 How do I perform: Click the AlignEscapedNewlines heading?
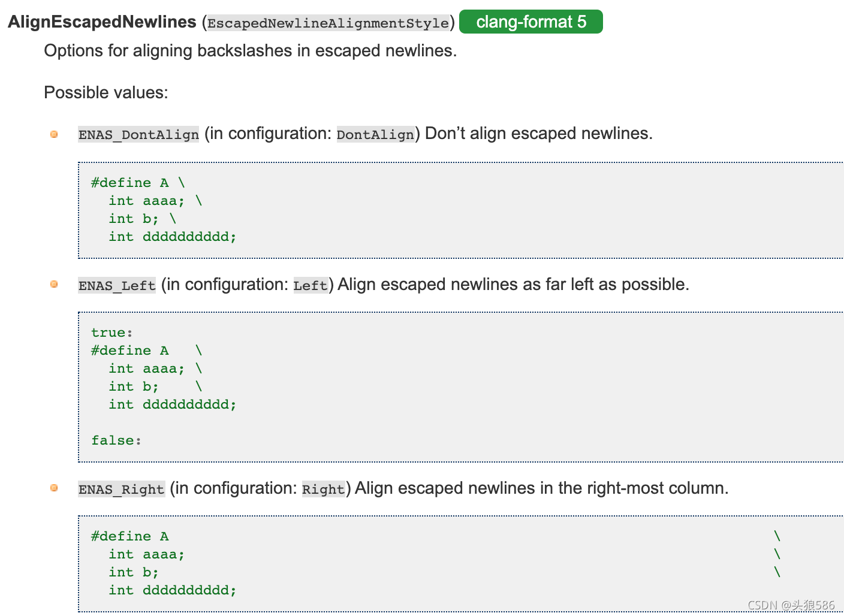pos(102,22)
